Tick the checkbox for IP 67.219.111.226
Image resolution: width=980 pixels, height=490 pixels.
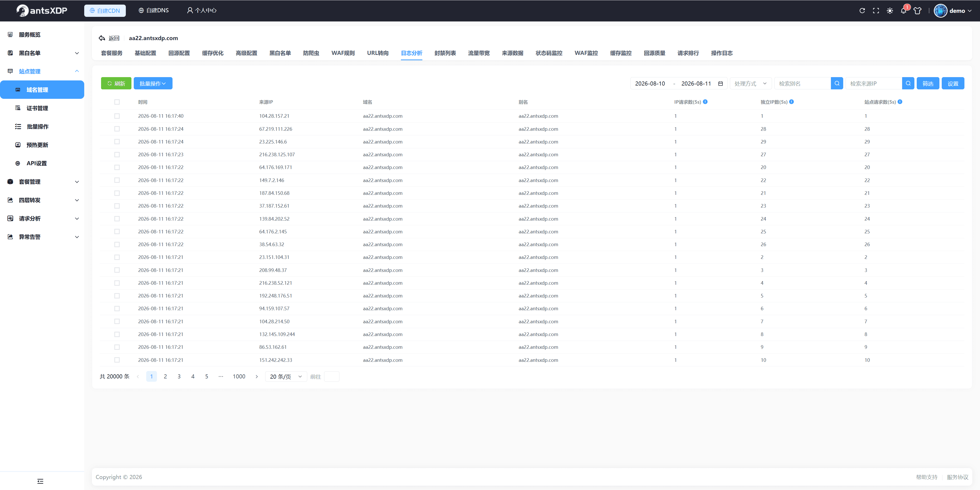pos(117,129)
